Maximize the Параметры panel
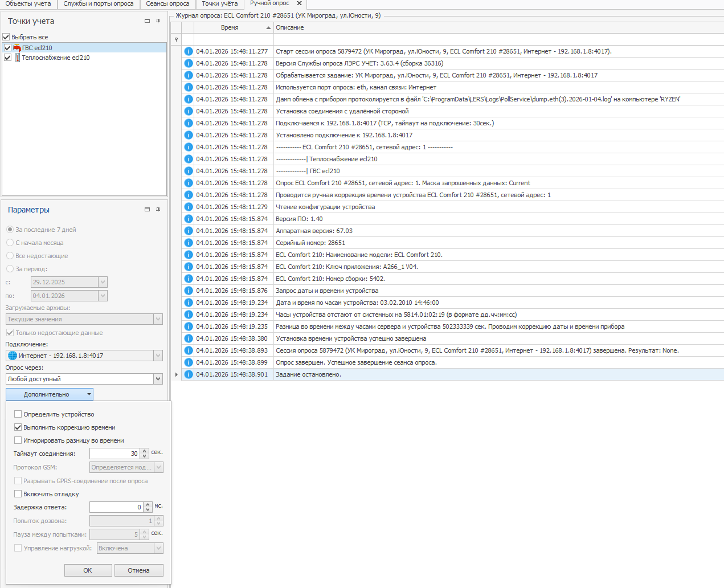 147,210
